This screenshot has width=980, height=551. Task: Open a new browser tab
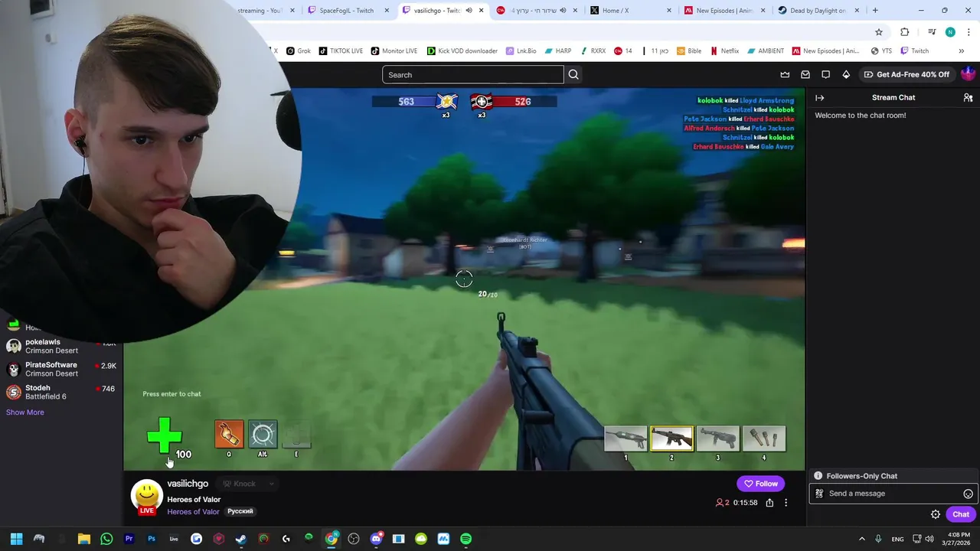coord(875,11)
